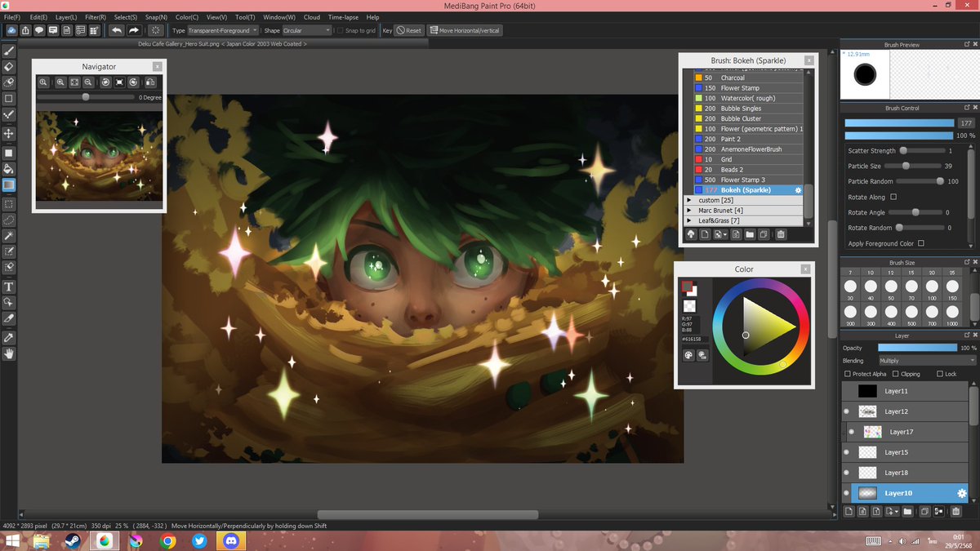Delete layer using Layer panel trash icon

(955, 512)
